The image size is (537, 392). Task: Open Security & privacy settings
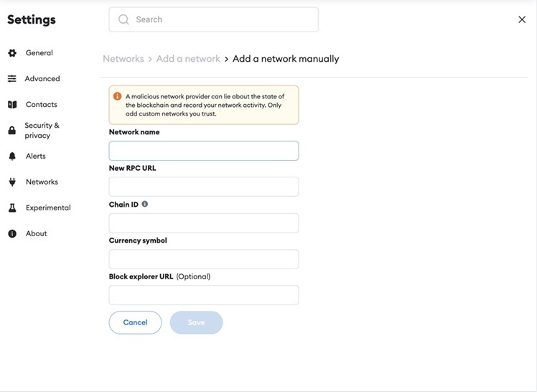42,131
